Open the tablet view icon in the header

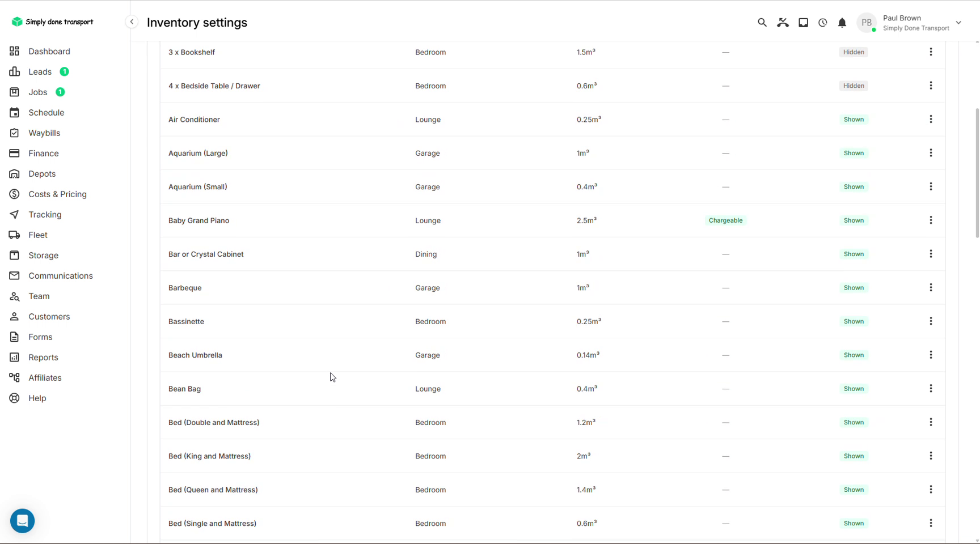click(803, 23)
